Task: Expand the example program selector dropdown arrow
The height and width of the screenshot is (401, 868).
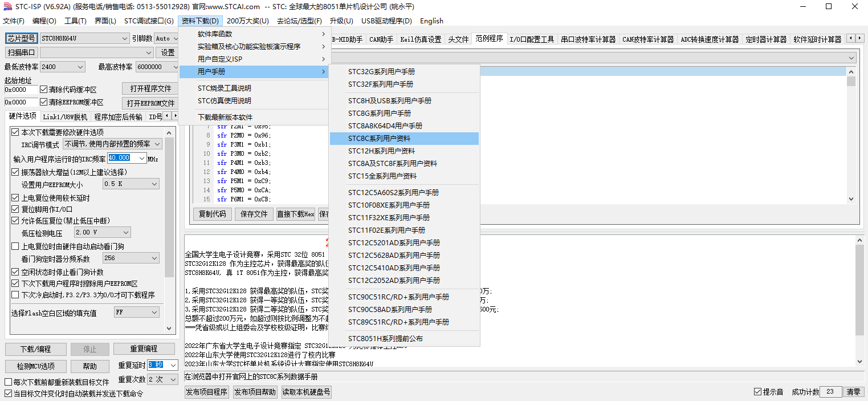Action: pos(851,58)
